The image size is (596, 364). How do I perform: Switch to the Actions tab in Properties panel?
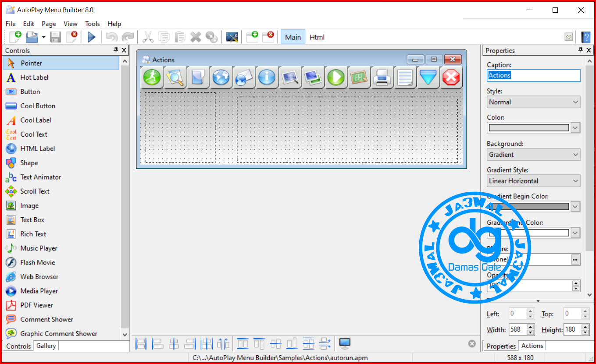[x=532, y=346]
